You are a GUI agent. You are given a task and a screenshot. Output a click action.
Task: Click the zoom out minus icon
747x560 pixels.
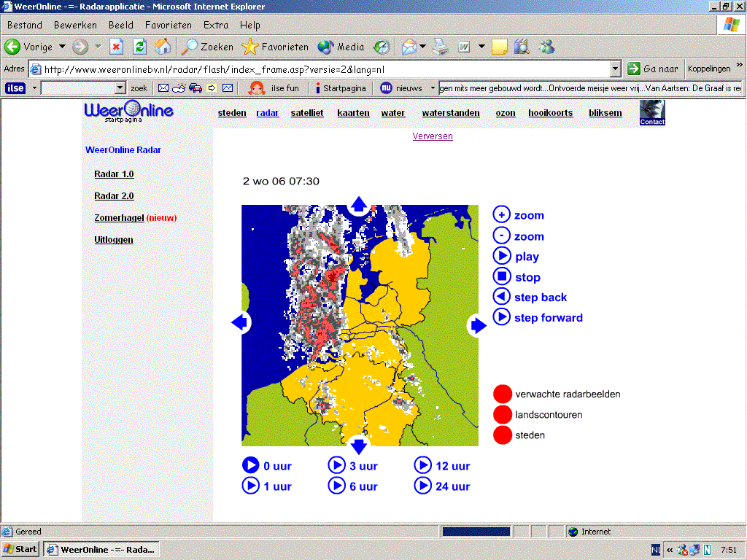coord(501,236)
